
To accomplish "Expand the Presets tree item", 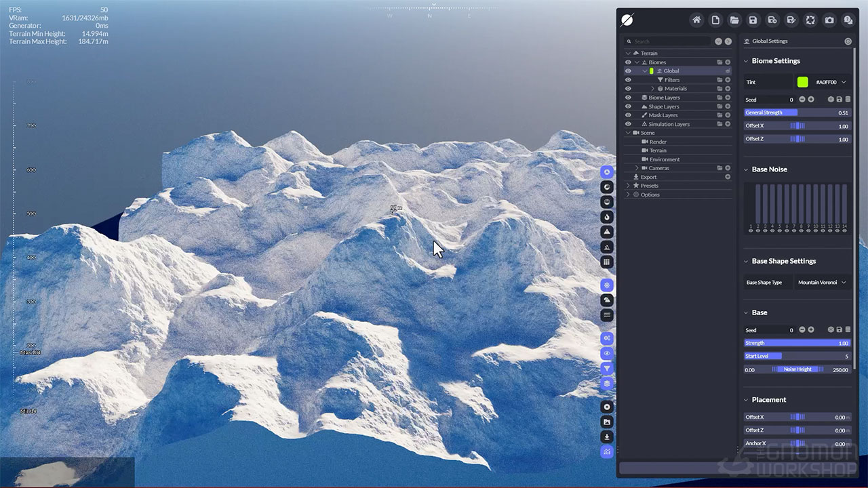I will (x=628, y=186).
